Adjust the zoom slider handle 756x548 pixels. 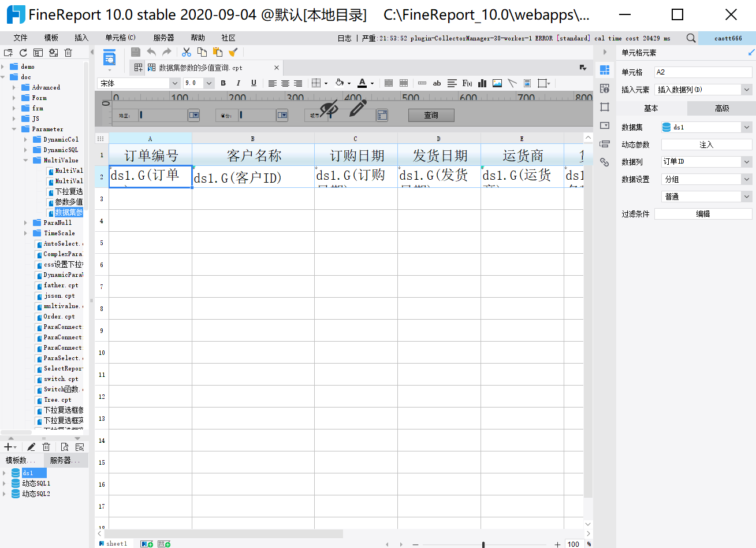(483, 544)
